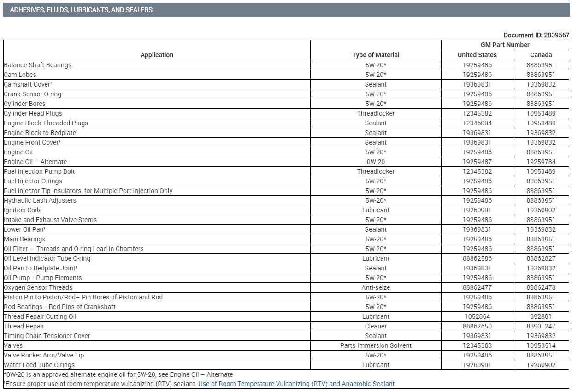The height and width of the screenshot is (392, 572).
Task: Click the Application column header
Action: pyautogui.click(x=157, y=55)
